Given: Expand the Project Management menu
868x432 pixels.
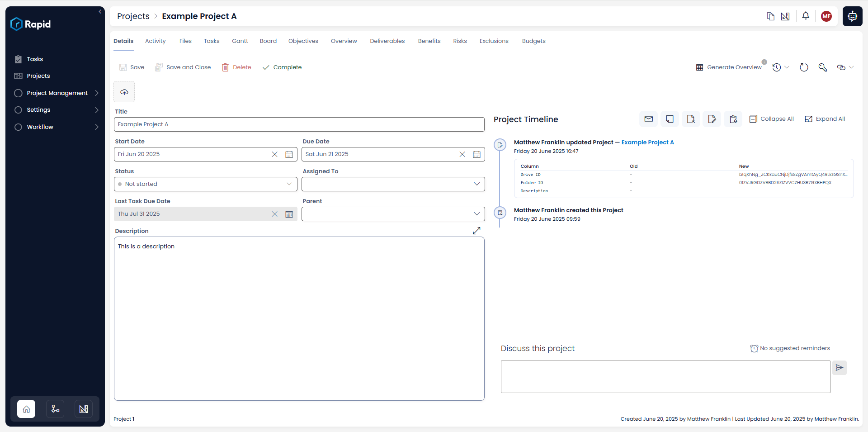Looking at the screenshot, I should tap(57, 93).
